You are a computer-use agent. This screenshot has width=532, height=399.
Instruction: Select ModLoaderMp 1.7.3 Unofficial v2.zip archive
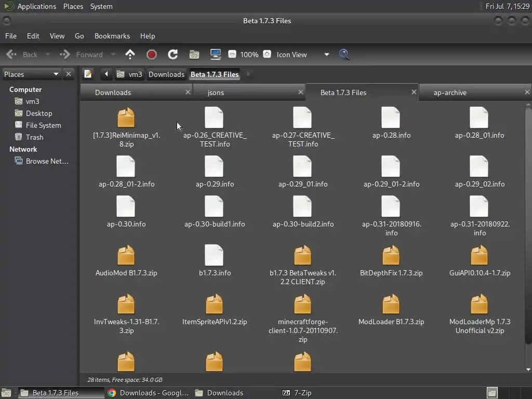point(480,314)
